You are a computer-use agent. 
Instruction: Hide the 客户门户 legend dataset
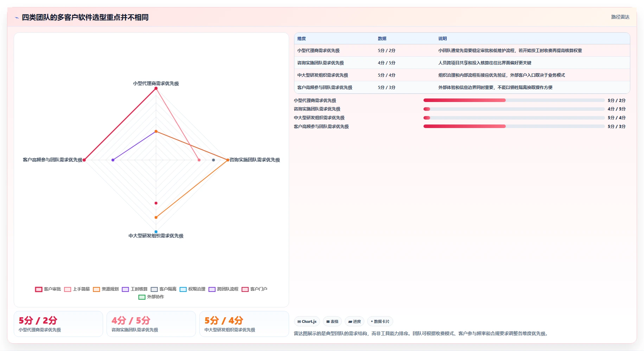click(x=254, y=289)
